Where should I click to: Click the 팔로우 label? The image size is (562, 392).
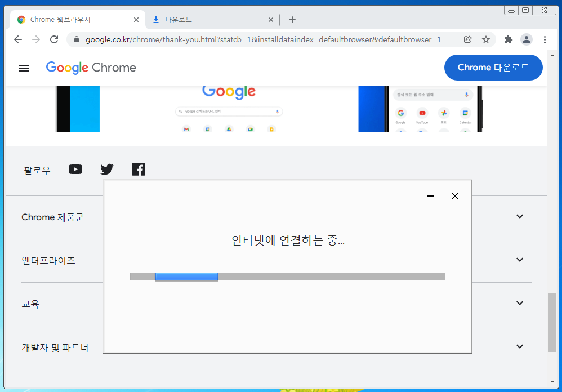coord(37,170)
